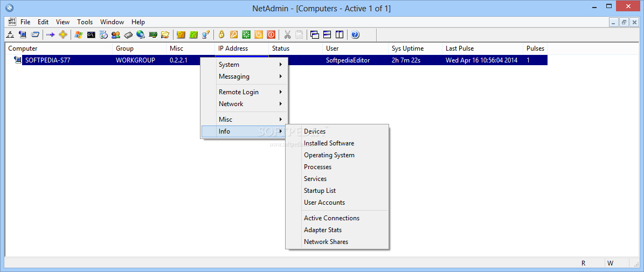Click the 2h 7m 22s uptime cell
Image resolution: width=644 pixels, height=272 pixels.
point(406,60)
